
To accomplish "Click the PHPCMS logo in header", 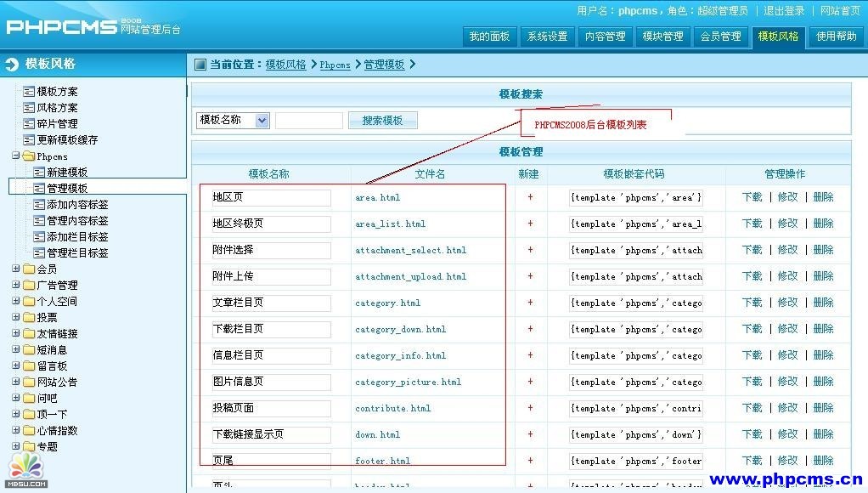I will coord(61,26).
